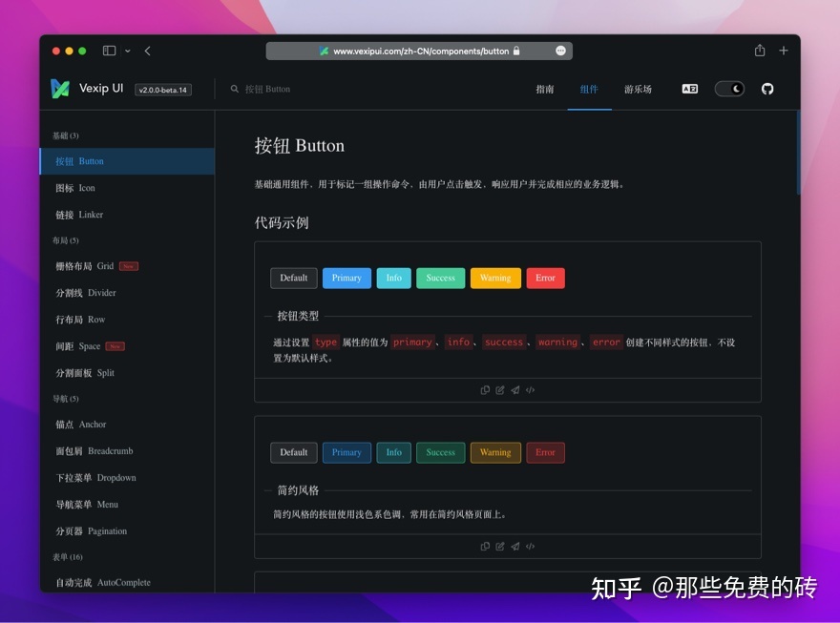Click the Safari sidebar toggle icon
This screenshot has height=623, width=840.
109,51
